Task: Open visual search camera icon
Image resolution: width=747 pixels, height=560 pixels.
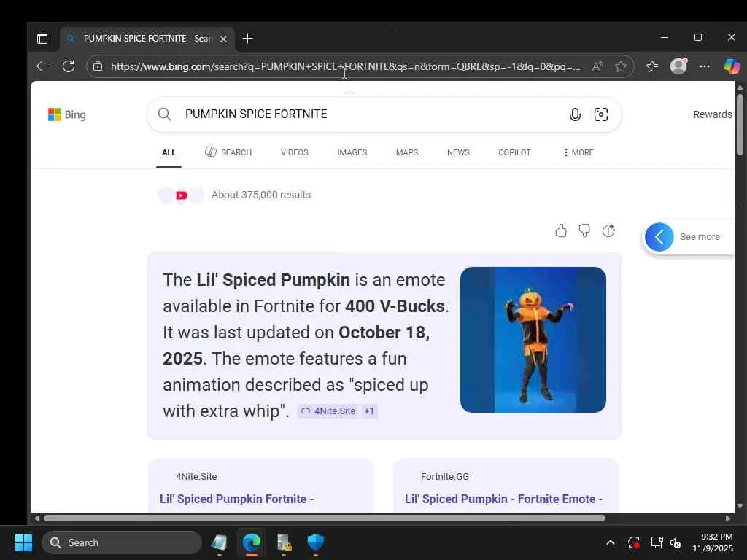Action: [601, 114]
